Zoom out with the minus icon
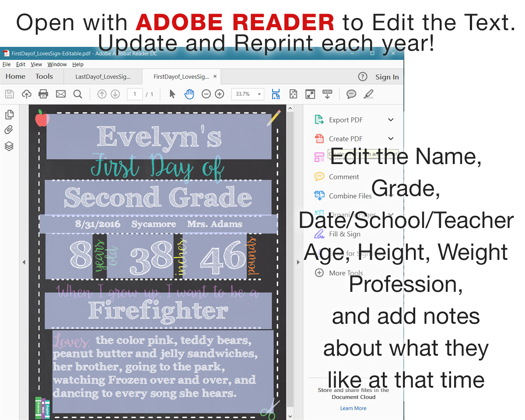Image resolution: width=525 pixels, height=420 pixels. 206,94
